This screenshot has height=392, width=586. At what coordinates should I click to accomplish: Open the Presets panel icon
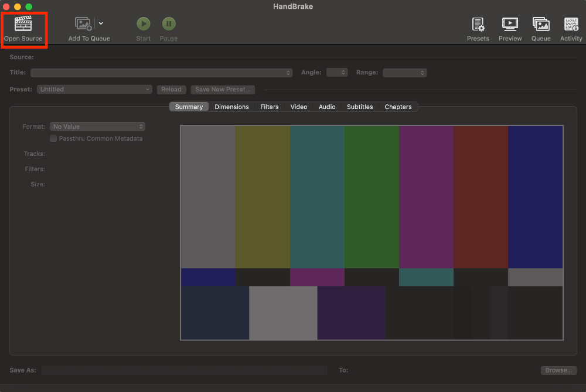[478, 25]
